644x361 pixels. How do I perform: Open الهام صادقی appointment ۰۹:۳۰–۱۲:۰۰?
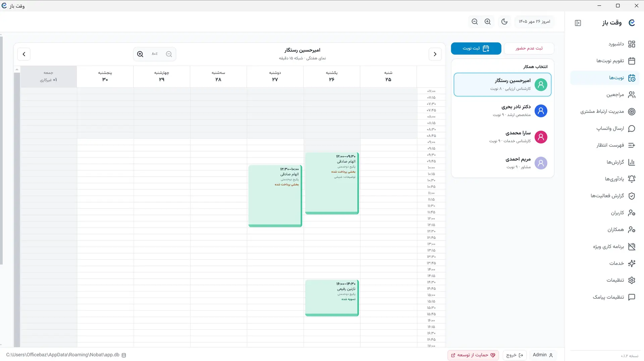coord(332,183)
